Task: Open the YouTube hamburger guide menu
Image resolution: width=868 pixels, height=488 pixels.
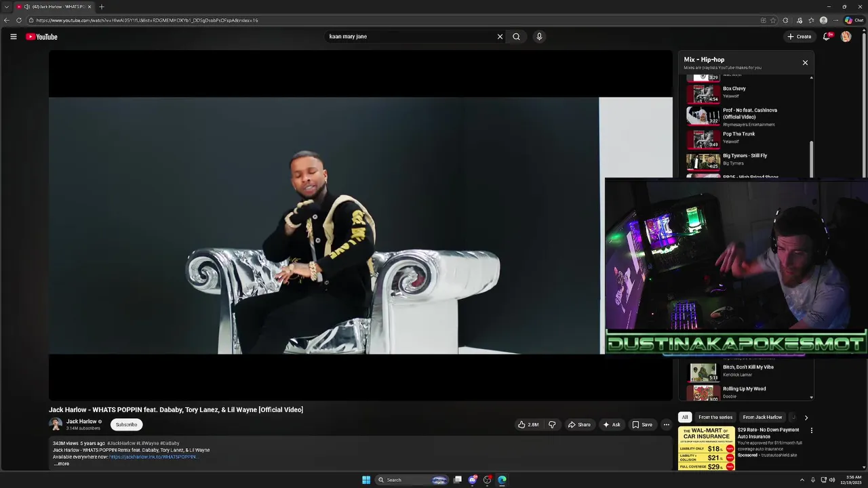Action: point(13,37)
